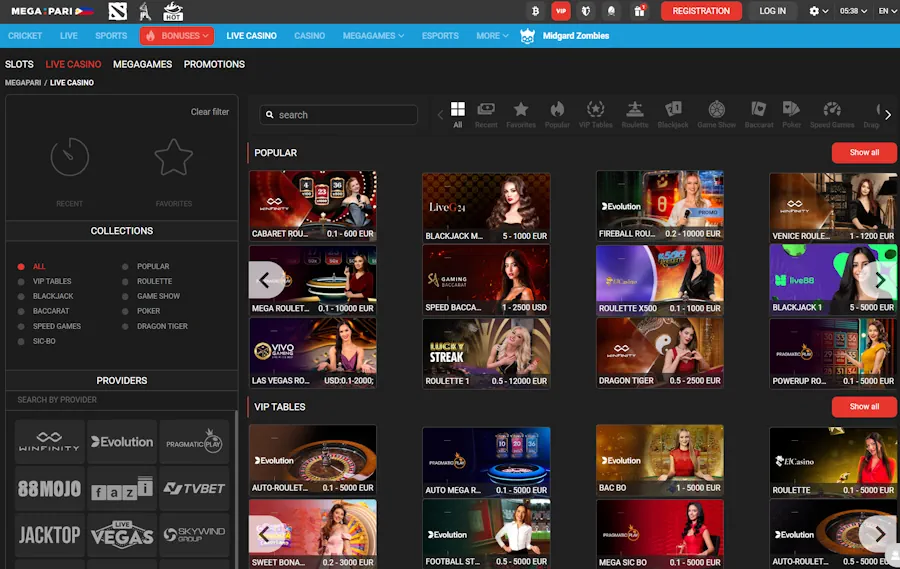The width and height of the screenshot is (900, 569).
Task: Open the HOT dish icon
Action: point(173,11)
